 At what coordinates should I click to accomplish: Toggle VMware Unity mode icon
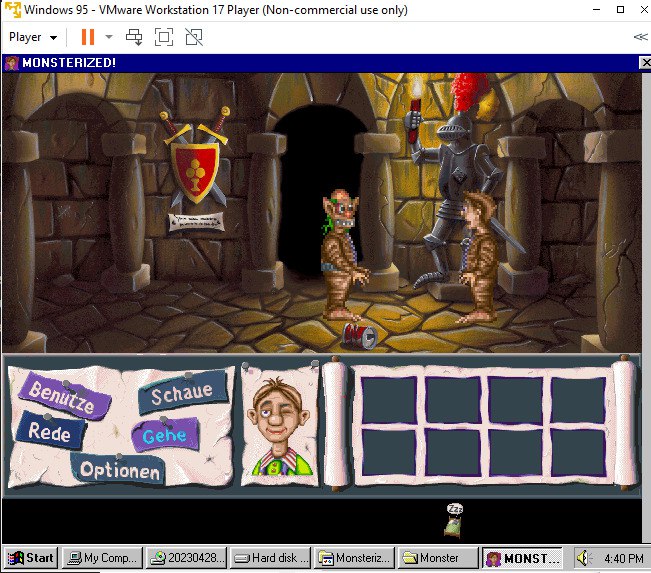194,37
